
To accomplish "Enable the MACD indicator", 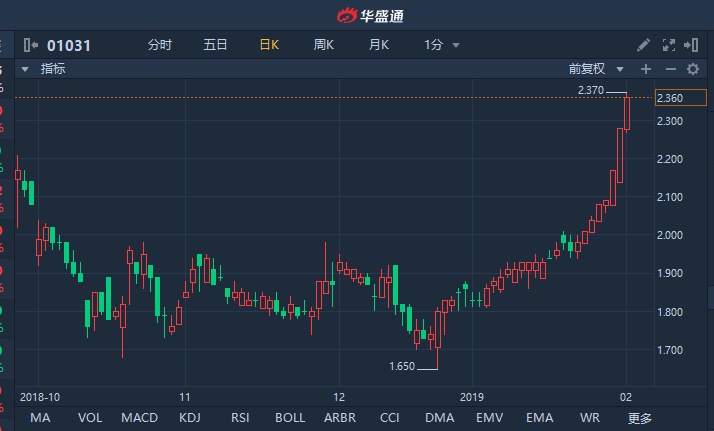I will [x=139, y=418].
